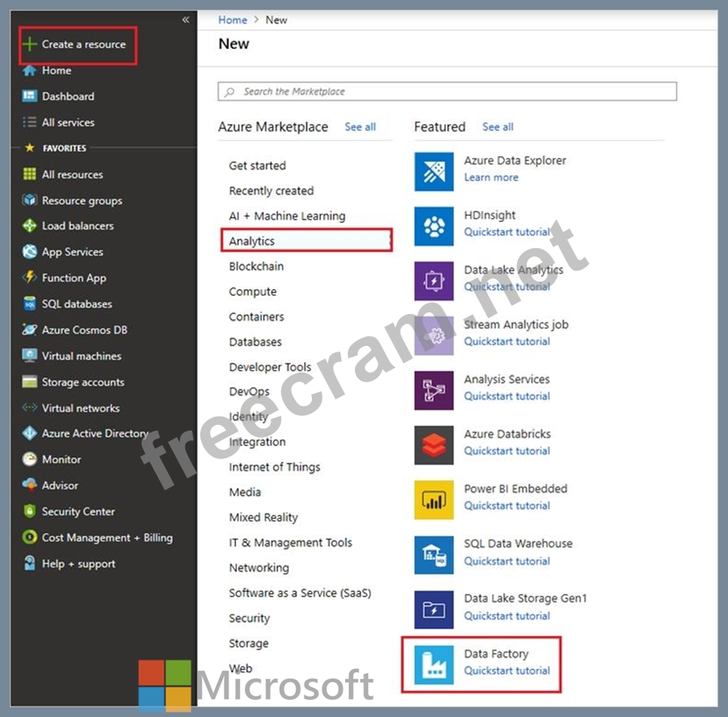Image resolution: width=728 pixels, height=717 pixels.
Task: Open the Networking category
Action: tap(259, 567)
